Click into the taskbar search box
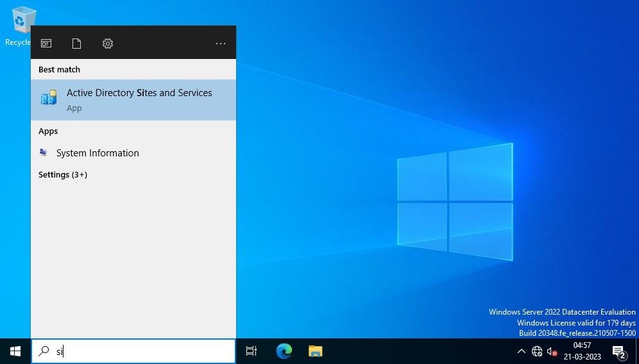The image size is (639, 364). pyautogui.click(x=133, y=351)
